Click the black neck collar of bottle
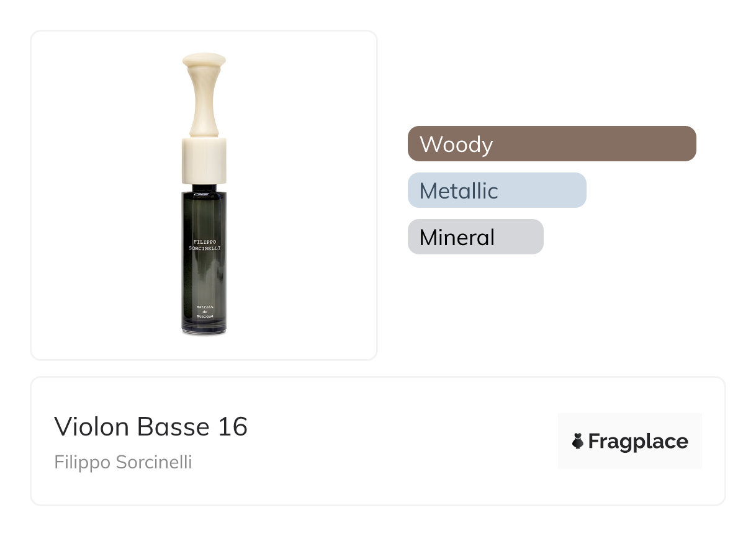 [204, 187]
